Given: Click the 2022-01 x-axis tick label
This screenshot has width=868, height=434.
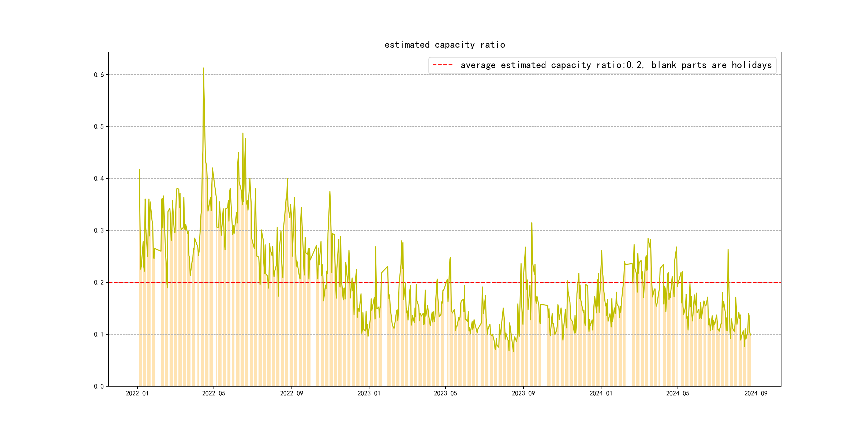Looking at the screenshot, I should click(137, 393).
